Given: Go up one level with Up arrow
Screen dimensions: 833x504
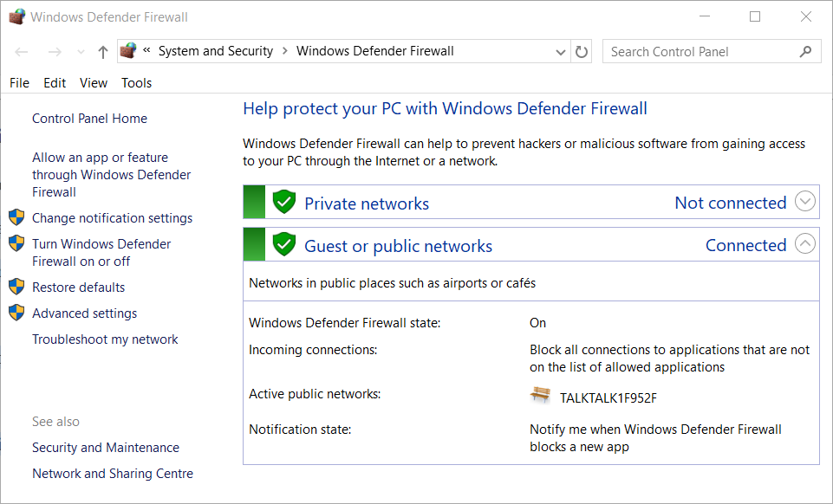Looking at the screenshot, I should [x=103, y=51].
